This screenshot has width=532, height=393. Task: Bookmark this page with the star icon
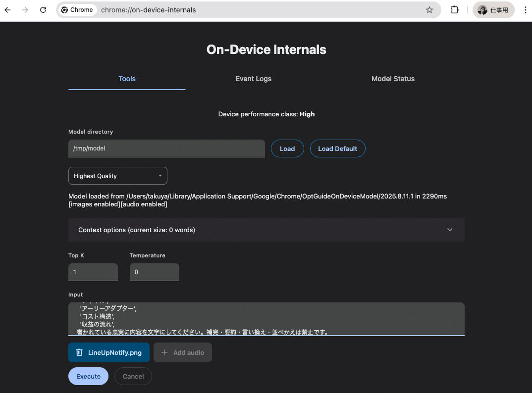tap(429, 10)
